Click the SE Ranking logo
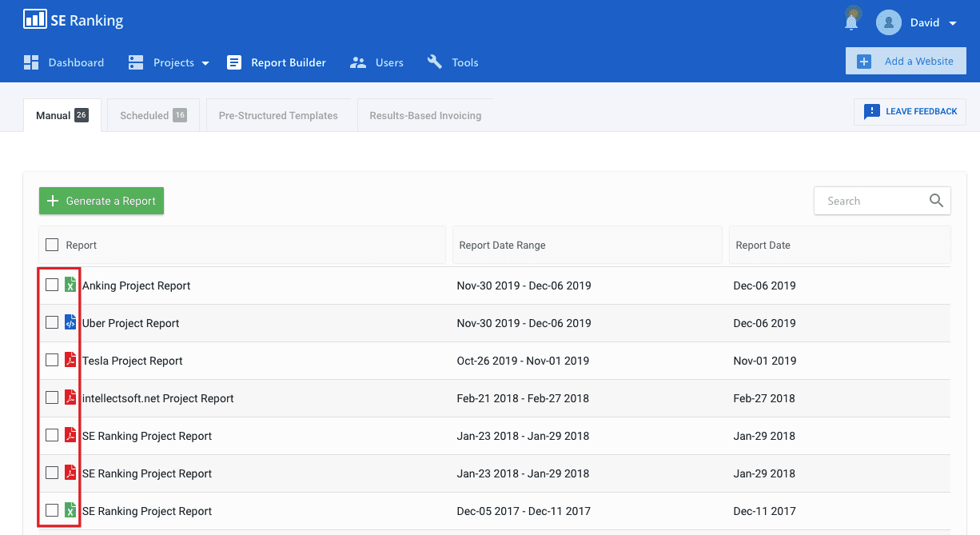This screenshot has width=980, height=535. click(74, 20)
